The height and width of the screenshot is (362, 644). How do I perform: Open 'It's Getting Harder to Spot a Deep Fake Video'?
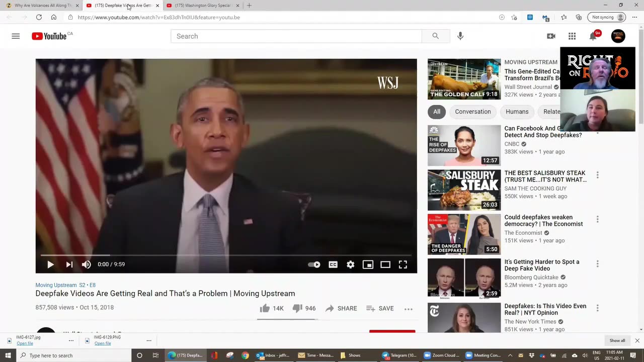click(x=542, y=265)
